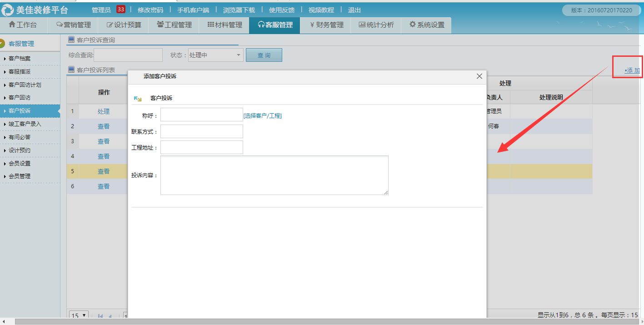Click the 查询 button
The width and height of the screenshot is (644, 325).
(264, 54)
